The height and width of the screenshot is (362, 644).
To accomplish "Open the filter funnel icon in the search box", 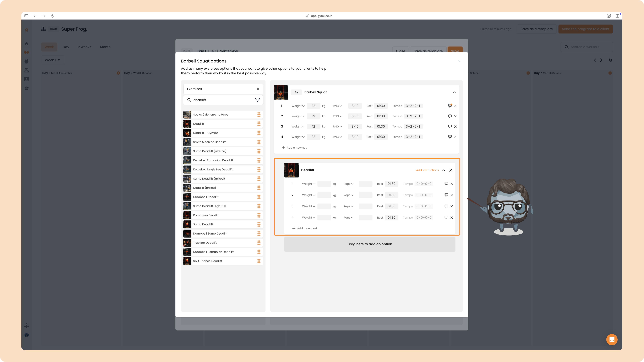I will (257, 100).
